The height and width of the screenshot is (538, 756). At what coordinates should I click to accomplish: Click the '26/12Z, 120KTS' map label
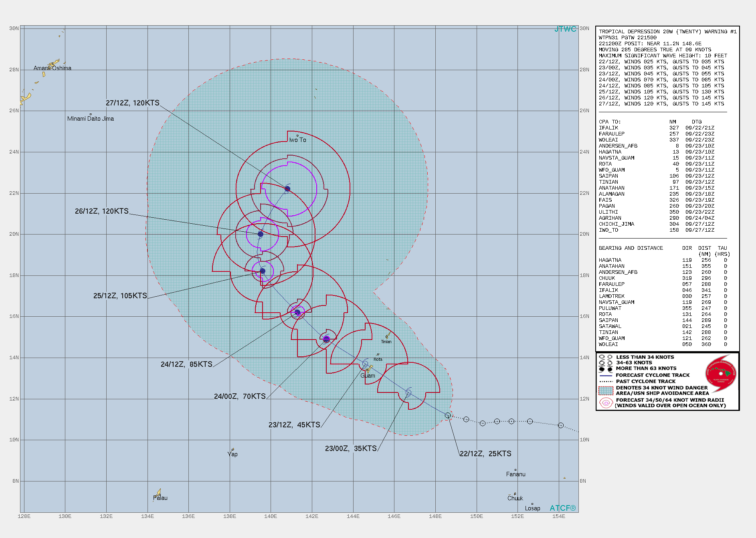(102, 211)
